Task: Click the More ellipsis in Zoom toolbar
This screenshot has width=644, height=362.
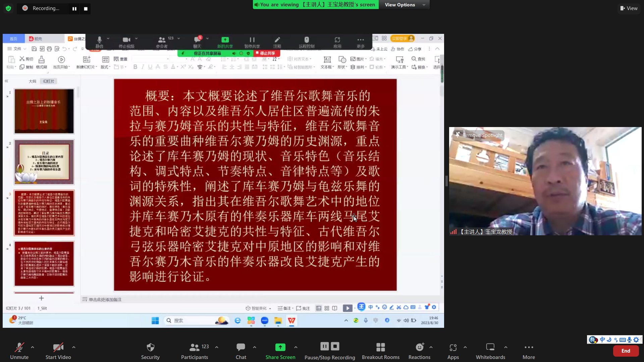Action: [x=529, y=347]
